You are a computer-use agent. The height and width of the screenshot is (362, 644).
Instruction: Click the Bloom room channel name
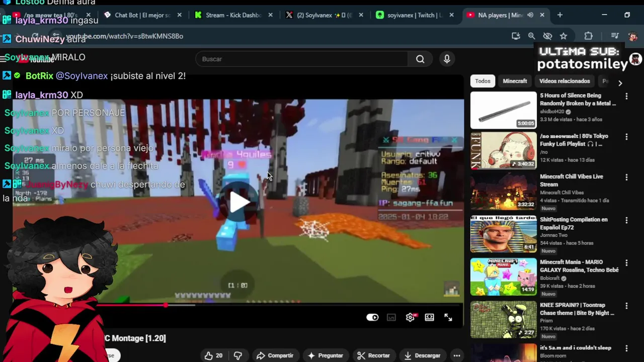[553, 356]
